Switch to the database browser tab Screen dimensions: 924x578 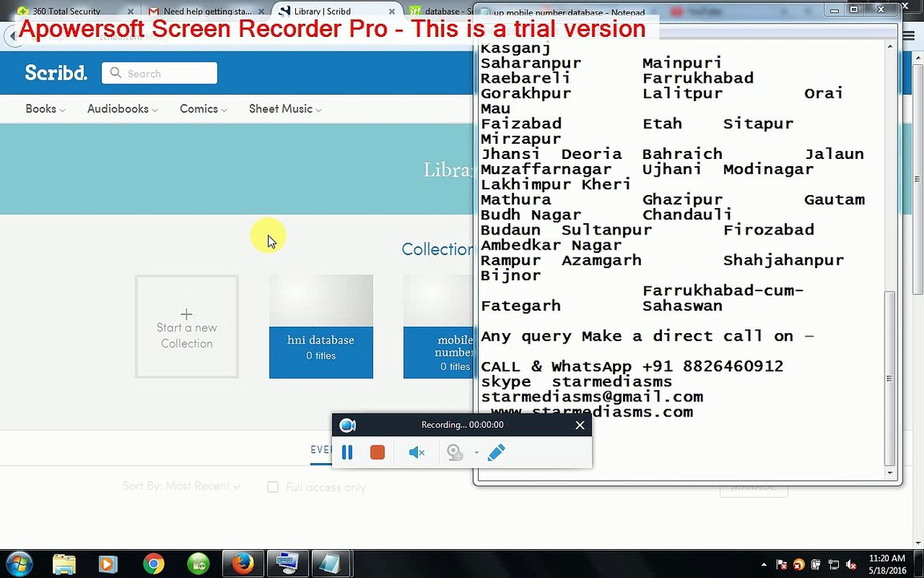(x=442, y=11)
